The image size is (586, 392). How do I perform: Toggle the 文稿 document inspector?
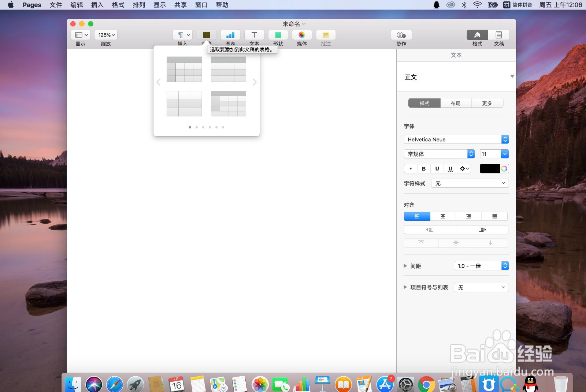(x=499, y=35)
